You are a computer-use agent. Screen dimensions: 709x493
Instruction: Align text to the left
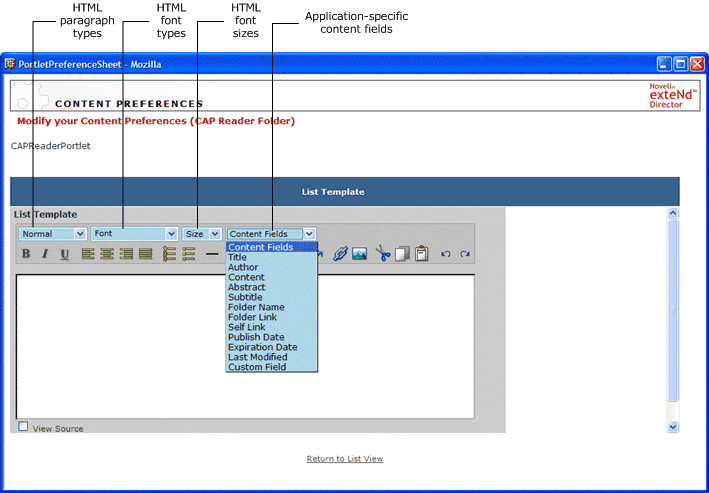(x=88, y=254)
